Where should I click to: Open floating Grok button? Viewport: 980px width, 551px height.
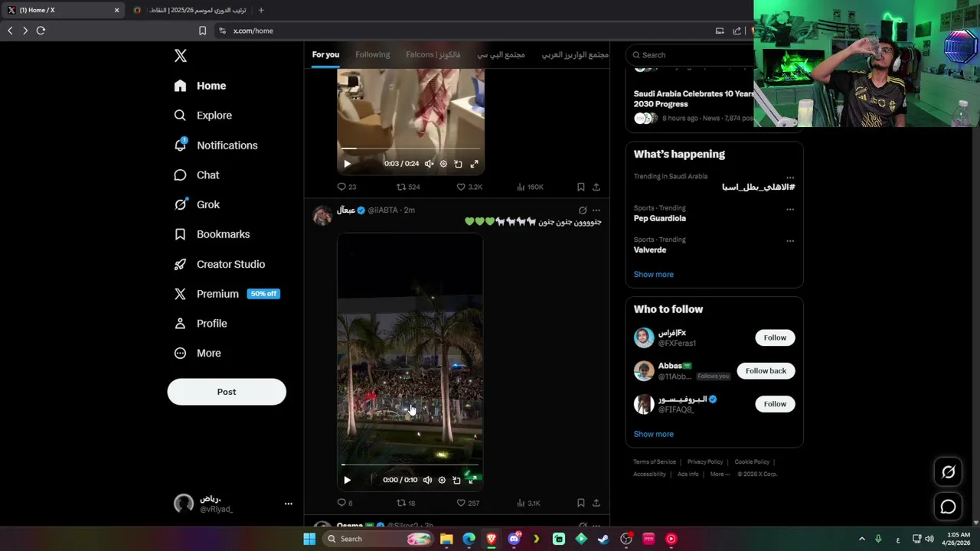click(x=948, y=472)
